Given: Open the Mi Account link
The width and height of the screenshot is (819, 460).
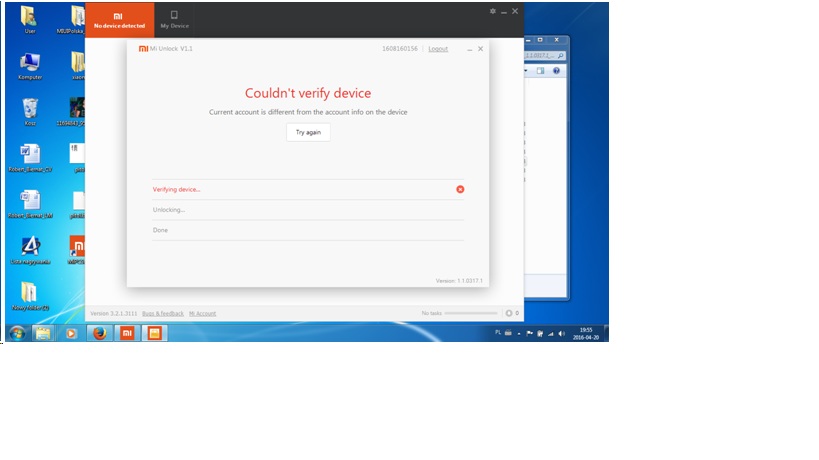Looking at the screenshot, I should pyautogui.click(x=202, y=313).
